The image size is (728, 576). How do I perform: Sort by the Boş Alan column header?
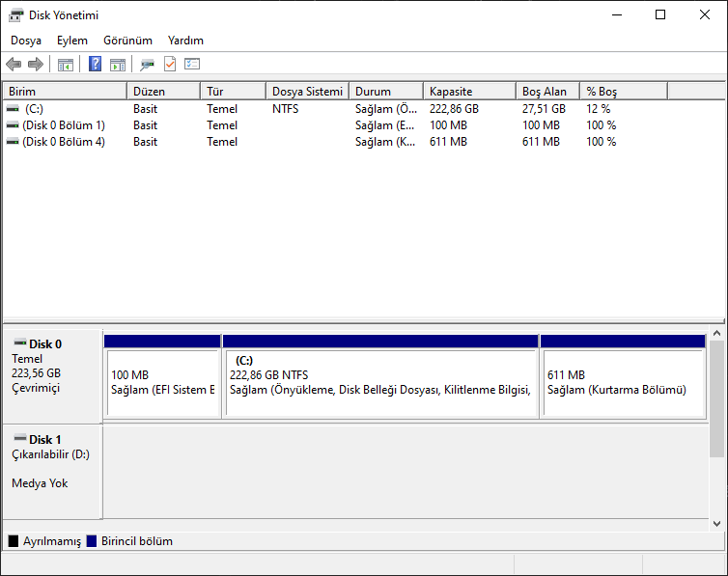click(x=547, y=91)
